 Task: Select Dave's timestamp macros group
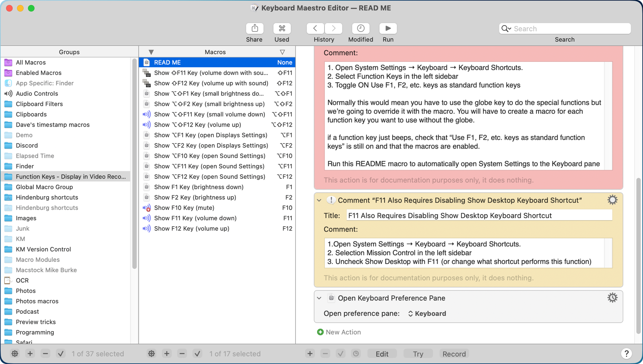pos(66,125)
